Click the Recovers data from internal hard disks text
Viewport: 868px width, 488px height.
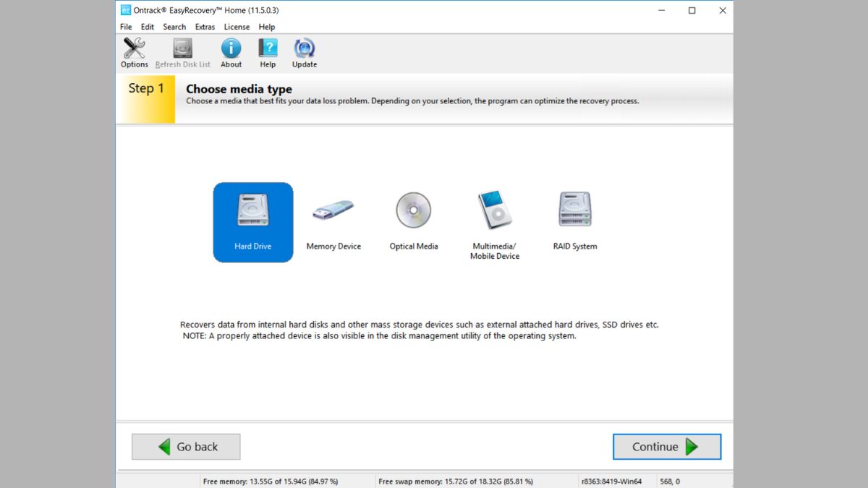(420, 325)
